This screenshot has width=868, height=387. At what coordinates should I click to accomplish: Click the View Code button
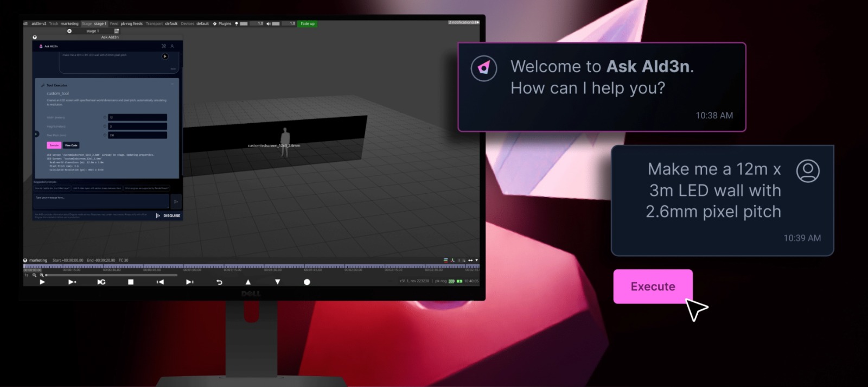(x=72, y=145)
